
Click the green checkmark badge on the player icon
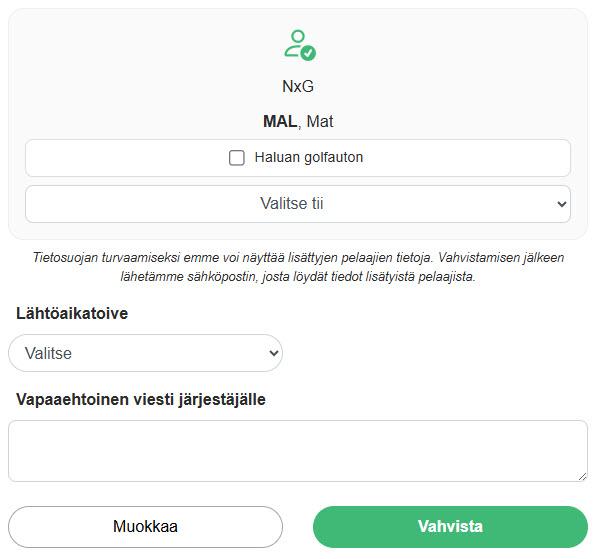click(x=308, y=53)
